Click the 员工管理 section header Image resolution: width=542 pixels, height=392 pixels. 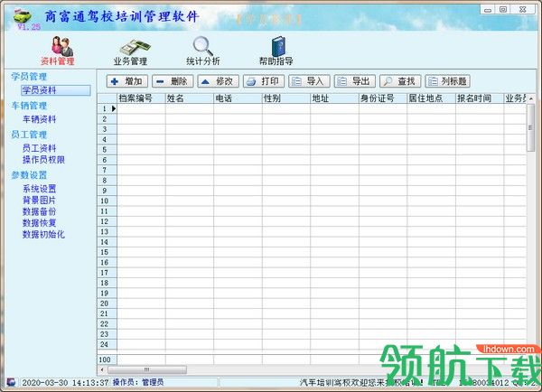29,135
